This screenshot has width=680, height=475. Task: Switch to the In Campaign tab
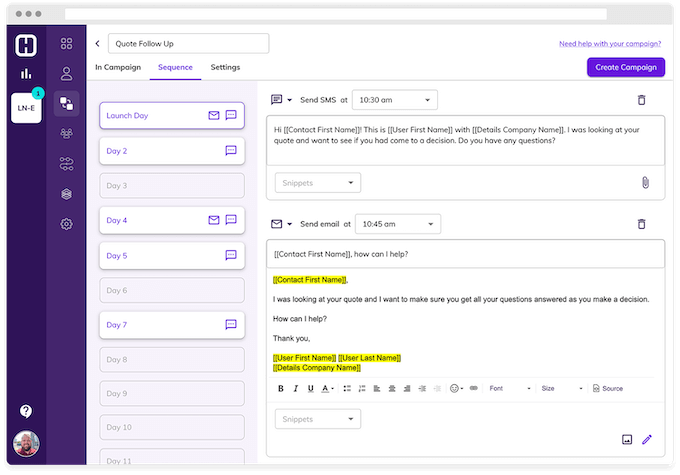coord(118,67)
